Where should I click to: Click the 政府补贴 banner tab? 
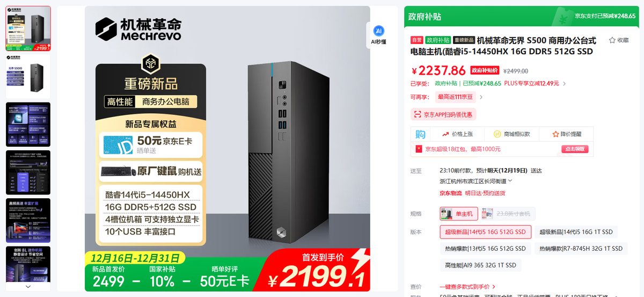tap(425, 17)
